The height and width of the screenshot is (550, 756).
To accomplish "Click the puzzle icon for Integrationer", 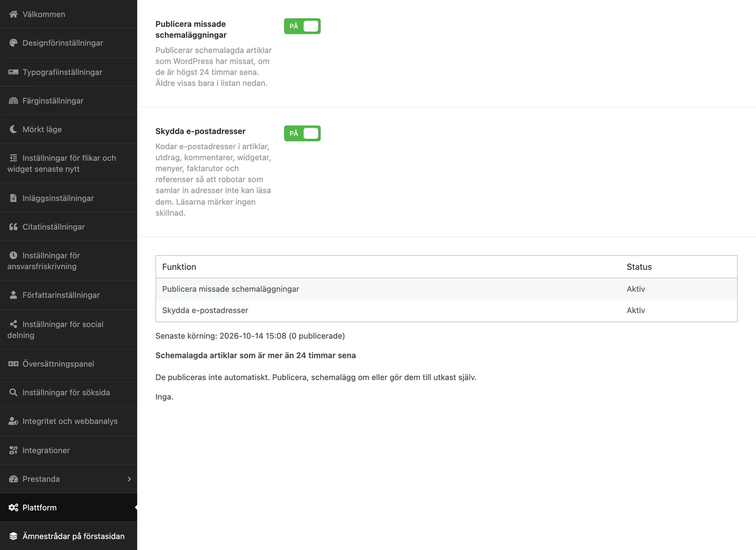I will click(13, 450).
